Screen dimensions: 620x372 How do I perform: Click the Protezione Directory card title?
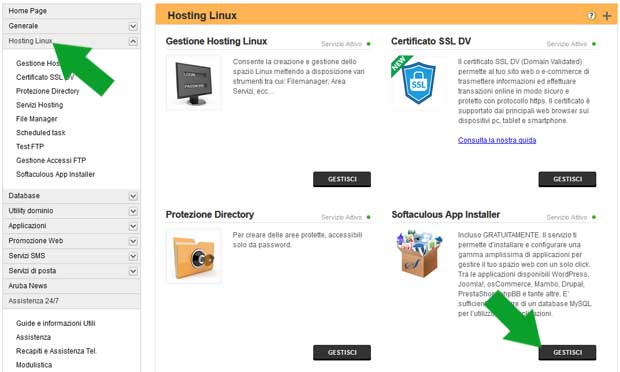[210, 214]
